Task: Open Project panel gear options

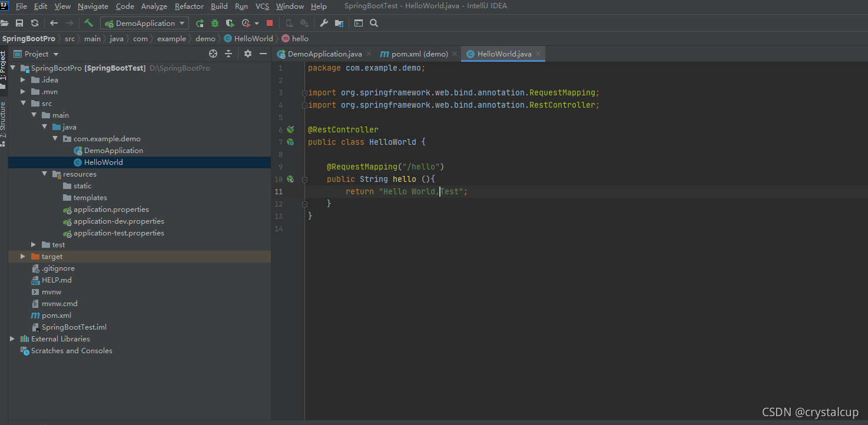Action: click(x=248, y=54)
